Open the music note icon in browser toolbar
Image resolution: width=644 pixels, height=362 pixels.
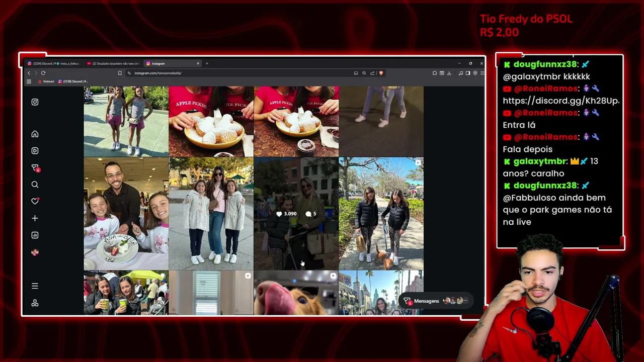point(461,73)
